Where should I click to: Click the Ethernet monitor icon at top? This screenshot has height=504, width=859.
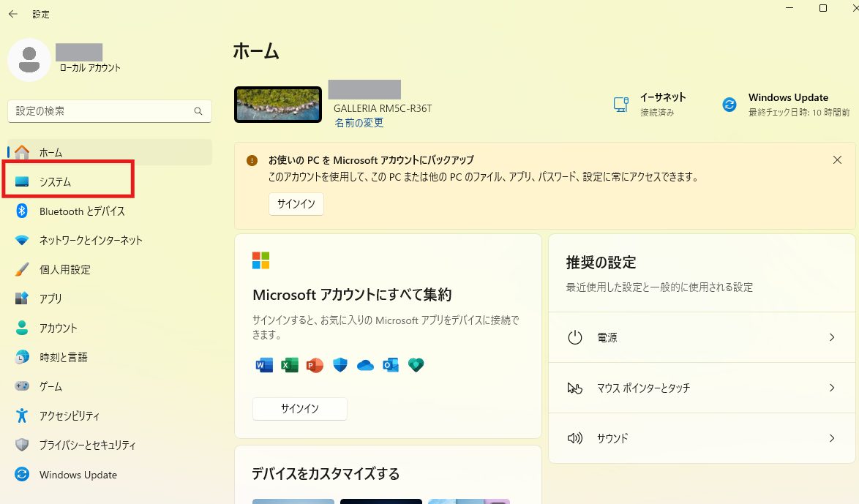[620, 104]
